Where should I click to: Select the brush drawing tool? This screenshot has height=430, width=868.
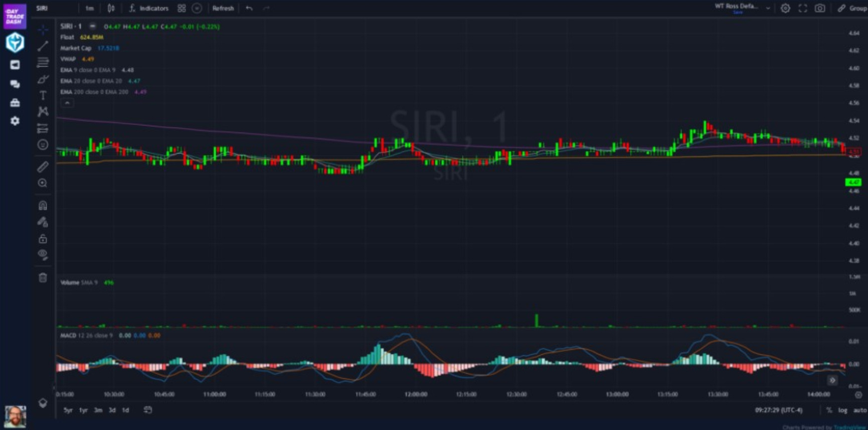coord(43,79)
